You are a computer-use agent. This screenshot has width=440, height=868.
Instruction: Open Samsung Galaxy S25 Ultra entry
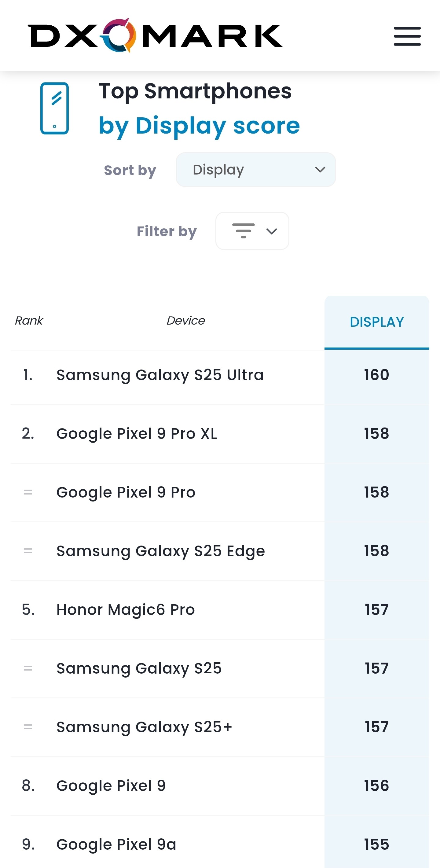pos(160,375)
